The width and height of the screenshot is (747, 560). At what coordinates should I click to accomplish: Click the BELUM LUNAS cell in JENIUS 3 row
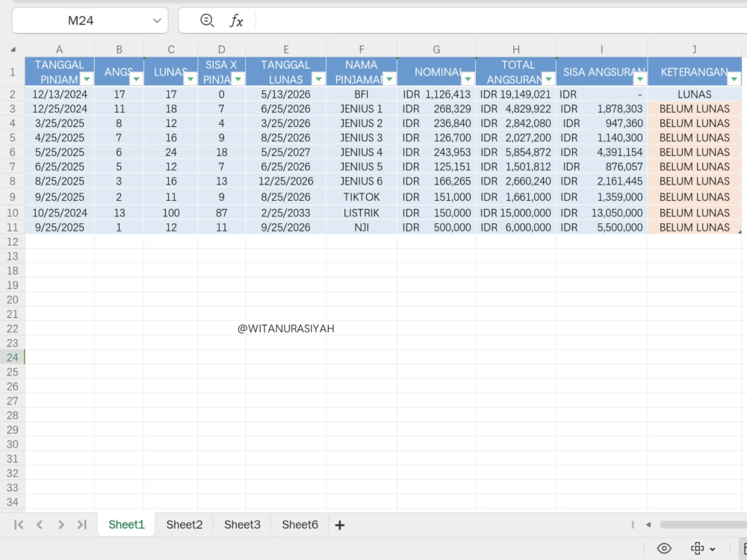694,137
